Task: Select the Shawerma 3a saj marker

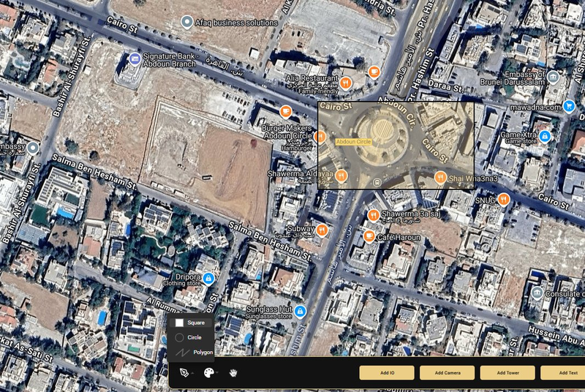Action: (x=373, y=215)
